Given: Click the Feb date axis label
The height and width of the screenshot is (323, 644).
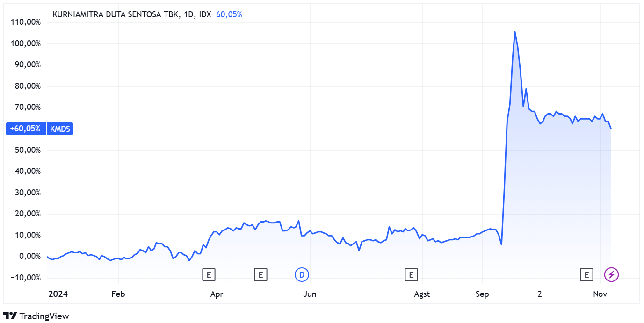Looking at the screenshot, I should tap(118, 294).
